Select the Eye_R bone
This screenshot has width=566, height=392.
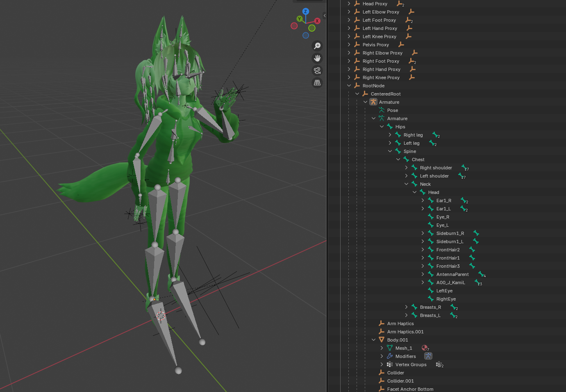coord(442,217)
